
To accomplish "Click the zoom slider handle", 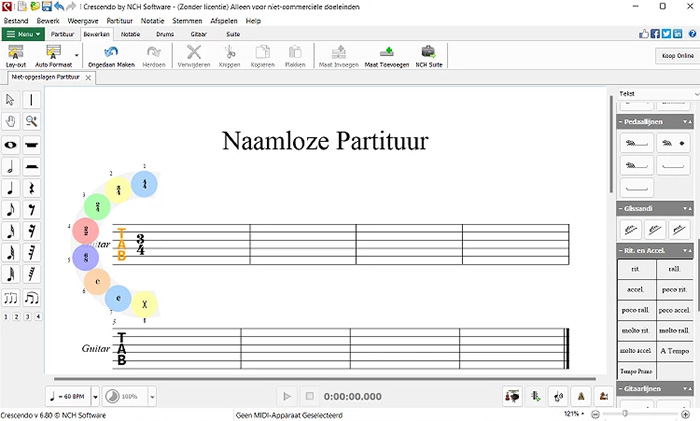I will click(625, 414).
